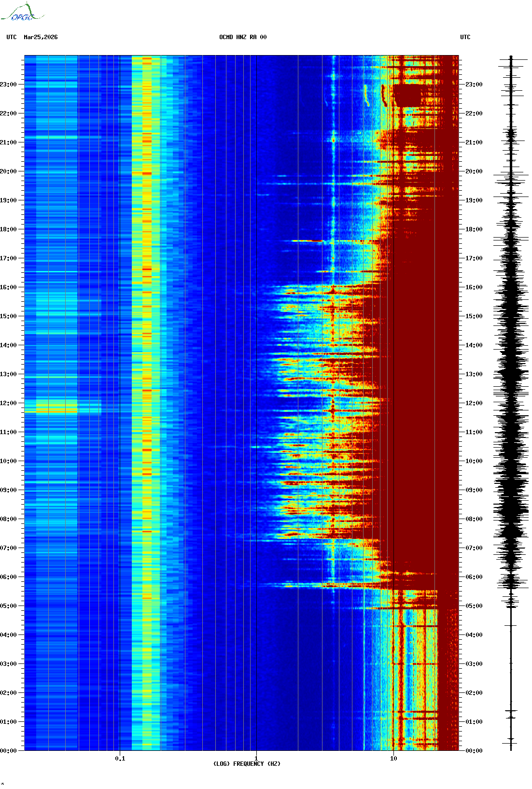Click the left-axis '11:00' time label
The height and width of the screenshot is (789, 532).
tap(8, 432)
